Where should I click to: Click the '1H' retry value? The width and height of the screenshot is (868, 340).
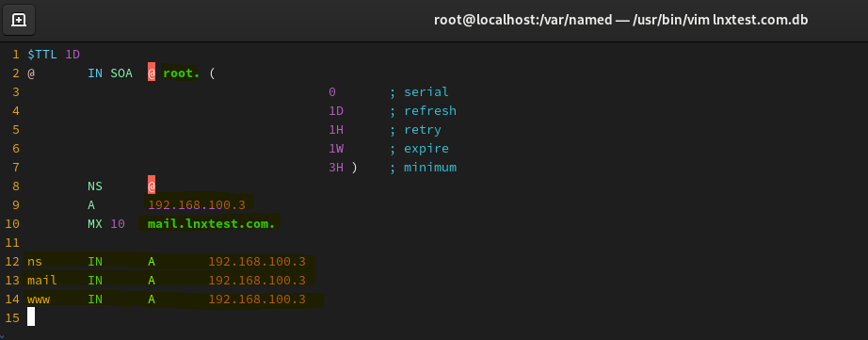pos(336,130)
